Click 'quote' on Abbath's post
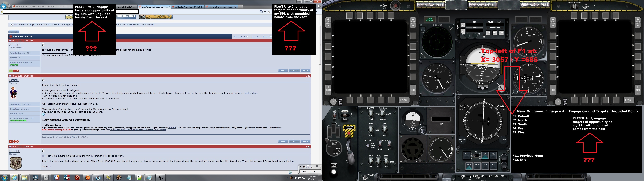This screenshot has height=181, width=644. 283,71
